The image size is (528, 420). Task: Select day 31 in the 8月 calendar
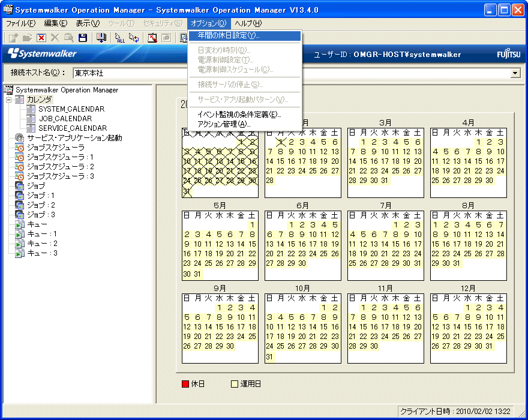[457, 263]
